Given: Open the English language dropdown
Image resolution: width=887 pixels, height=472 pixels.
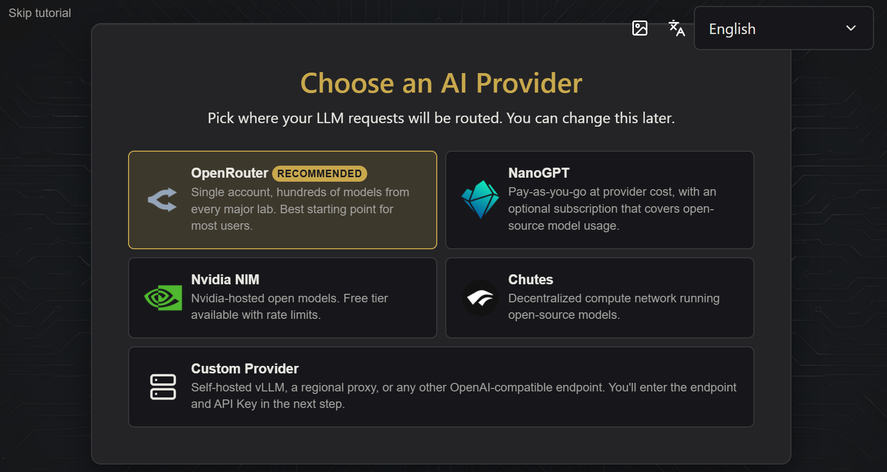Looking at the screenshot, I should (783, 28).
